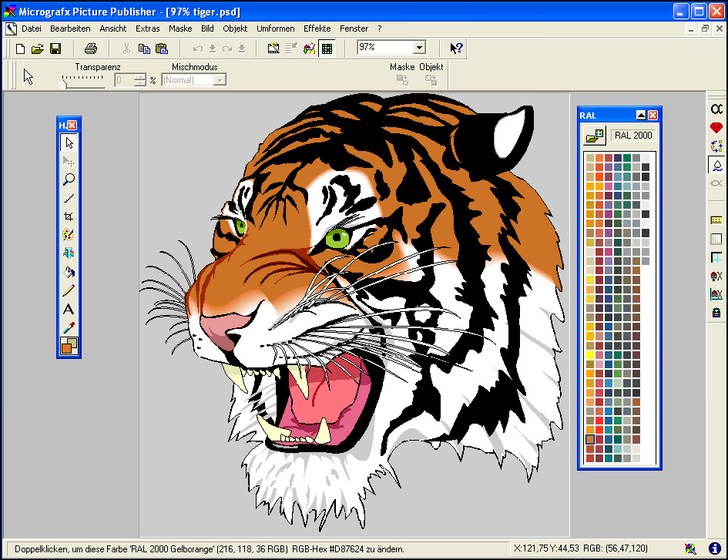Screen dimensions: 728x560
Task: Select the Text tool
Action: (x=69, y=310)
